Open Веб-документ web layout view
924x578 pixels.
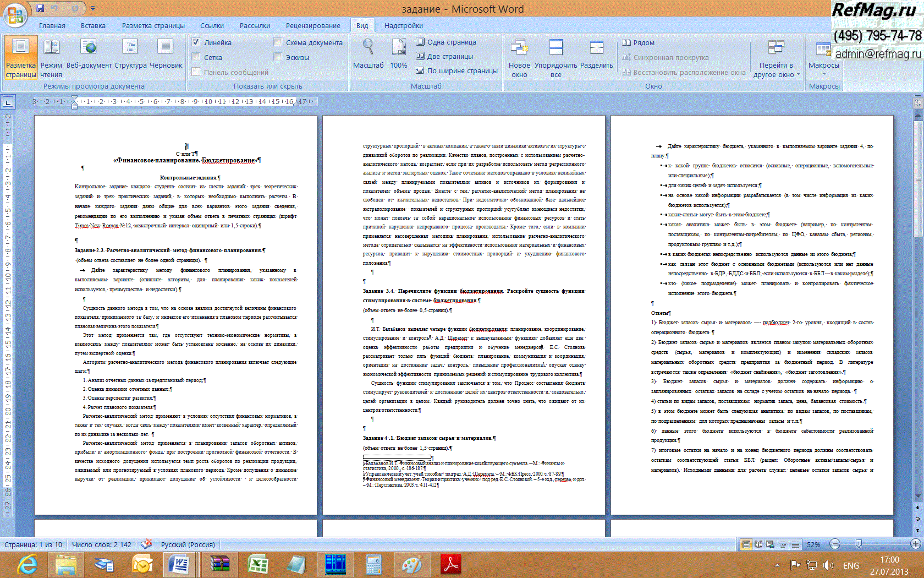(89, 56)
